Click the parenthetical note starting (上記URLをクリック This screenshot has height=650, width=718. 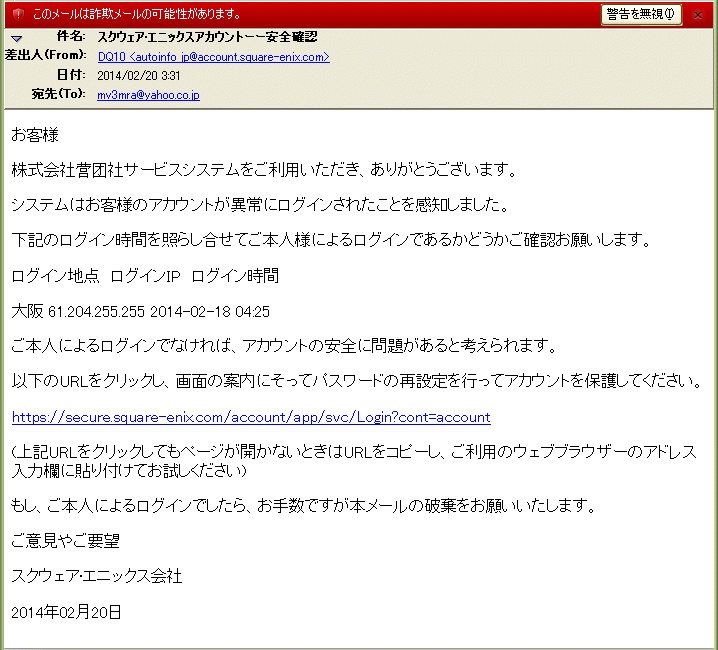(x=354, y=461)
